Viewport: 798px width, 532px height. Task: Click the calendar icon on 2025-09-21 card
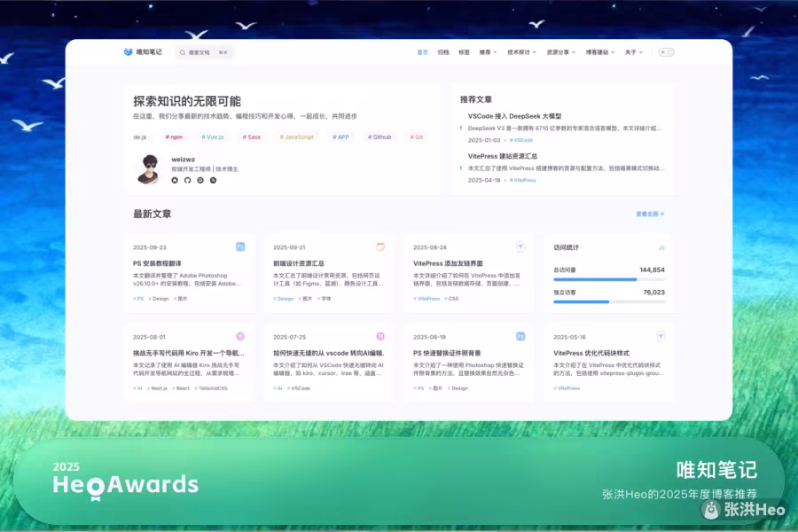click(380, 246)
